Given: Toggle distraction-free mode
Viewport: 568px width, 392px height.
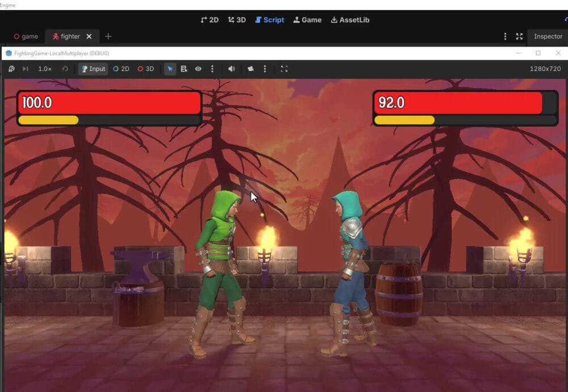Looking at the screenshot, I should pos(519,36).
